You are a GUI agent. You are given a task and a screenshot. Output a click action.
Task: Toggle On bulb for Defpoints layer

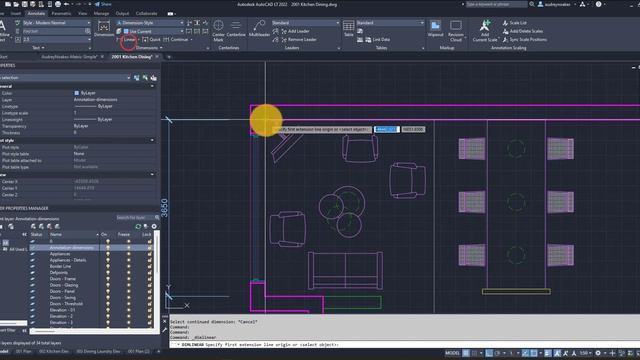point(108,272)
